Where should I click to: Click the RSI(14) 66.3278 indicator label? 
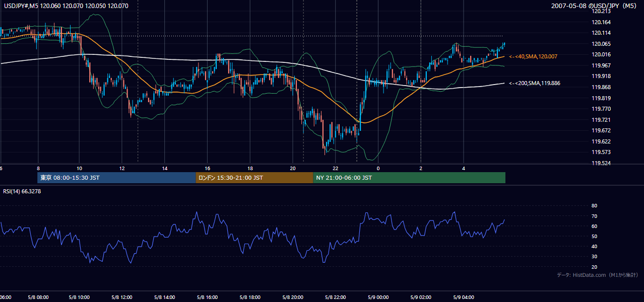pos(22,191)
